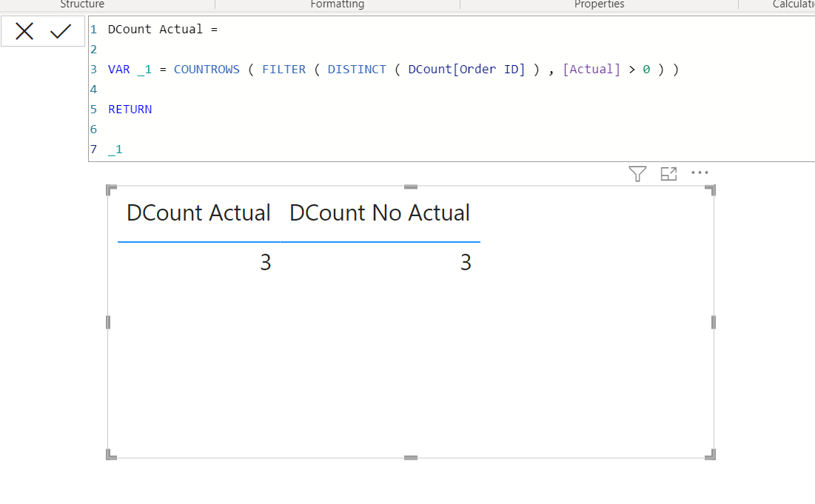Click the value 3 under DCount No Actual
The image size is (815, 504).
click(466, 263)
